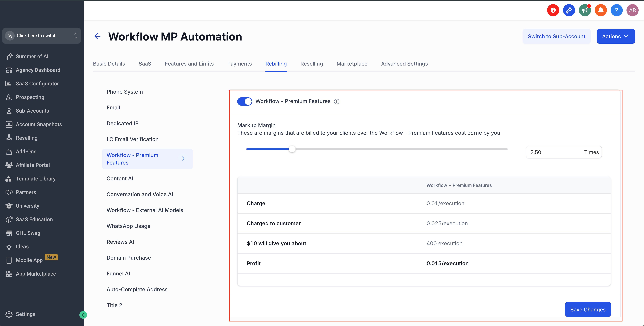Open the help question mark icon
This screenshot has width=644, height=326.
[x=616, y=10]
